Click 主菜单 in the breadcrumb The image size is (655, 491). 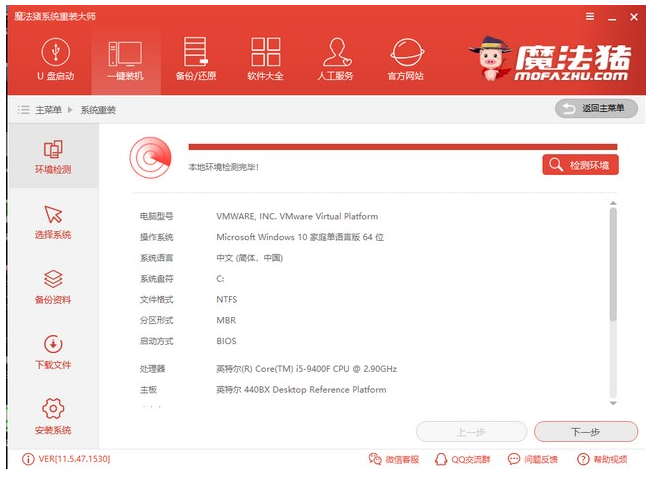tap(48, 109)
